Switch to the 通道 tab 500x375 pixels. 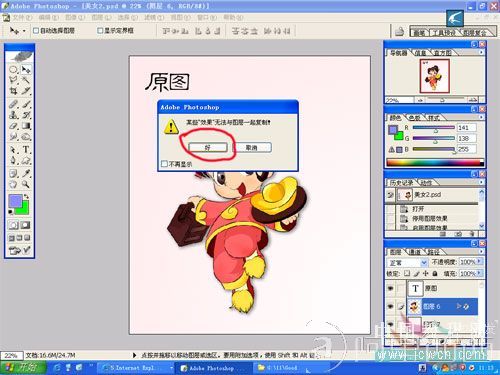coord(414,252)
